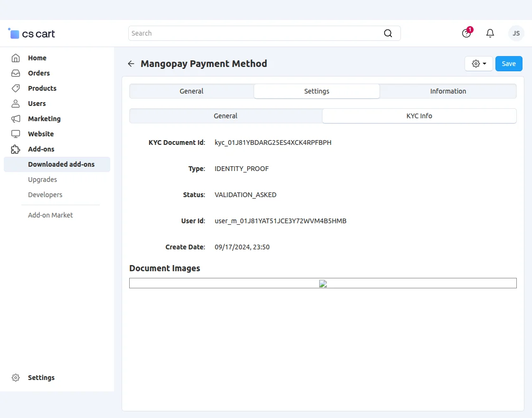
Task: Click the User Id label
Action: (x=193, y=221)
